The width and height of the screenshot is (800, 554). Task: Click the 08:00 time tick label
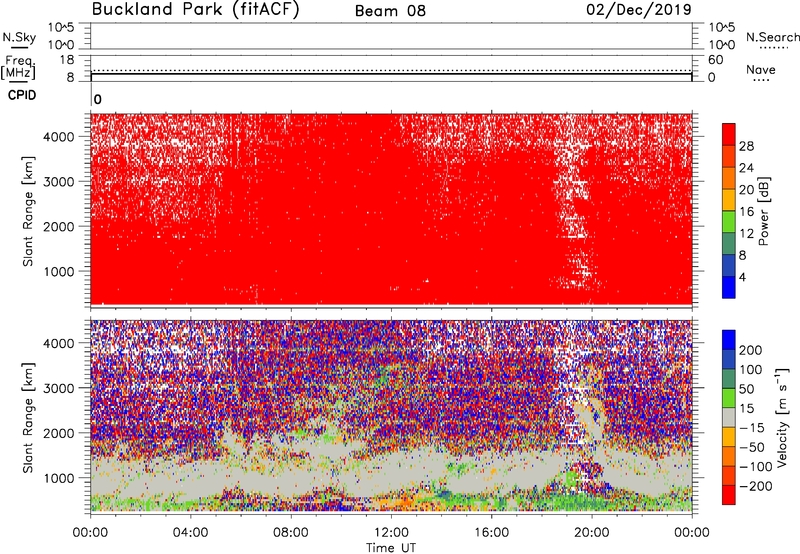(x=291, y=533)
